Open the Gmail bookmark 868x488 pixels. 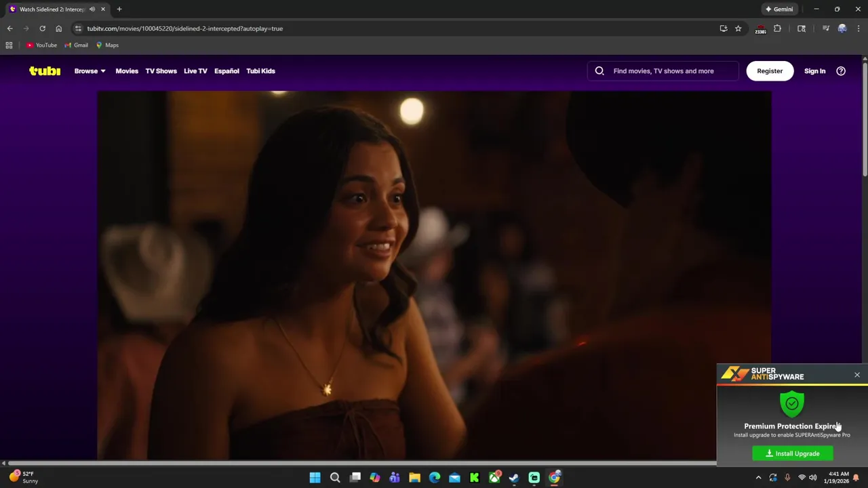tap(76, 45)
